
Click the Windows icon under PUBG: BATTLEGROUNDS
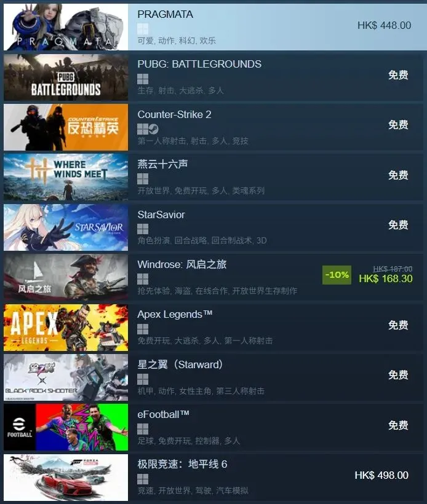coord(143,79)
